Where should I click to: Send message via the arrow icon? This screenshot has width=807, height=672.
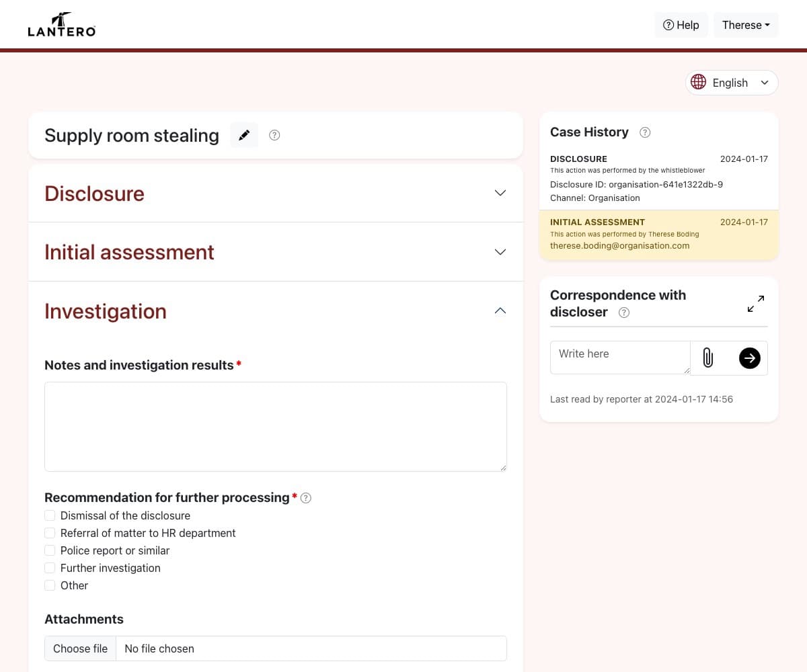[749, 358]
